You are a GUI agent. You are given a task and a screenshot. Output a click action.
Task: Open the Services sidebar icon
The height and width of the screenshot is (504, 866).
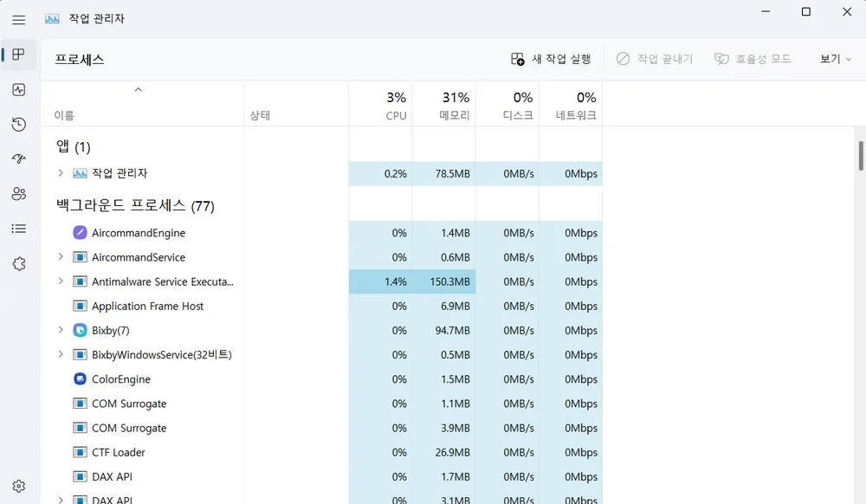(19, 264)
